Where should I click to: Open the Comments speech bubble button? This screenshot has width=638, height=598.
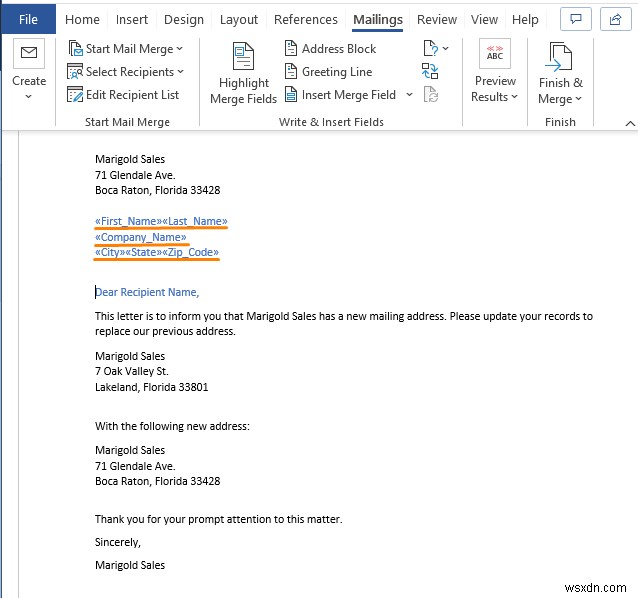(x=576, y=19)
